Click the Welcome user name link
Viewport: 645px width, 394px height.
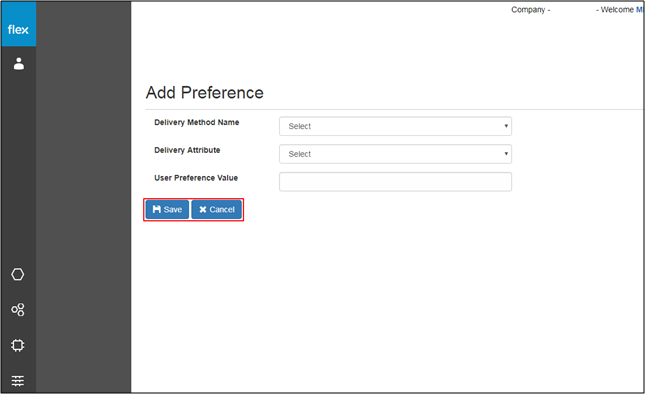640,9
